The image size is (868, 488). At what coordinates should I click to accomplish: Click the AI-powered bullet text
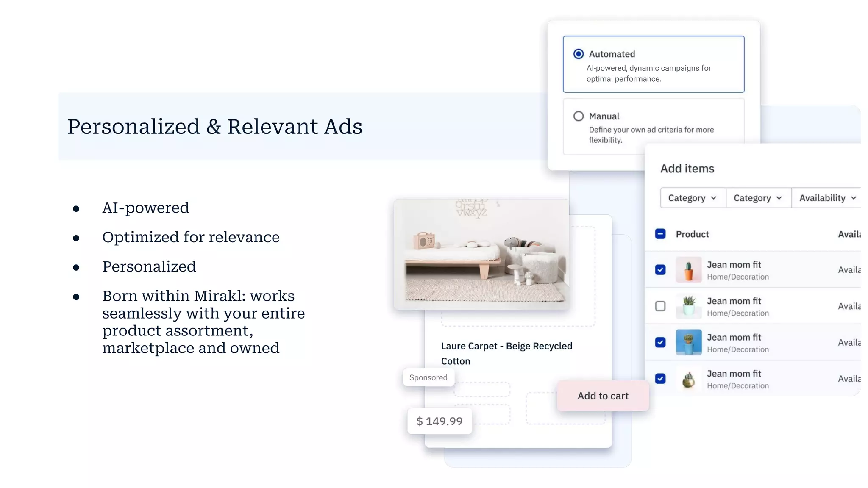(145, 208)
